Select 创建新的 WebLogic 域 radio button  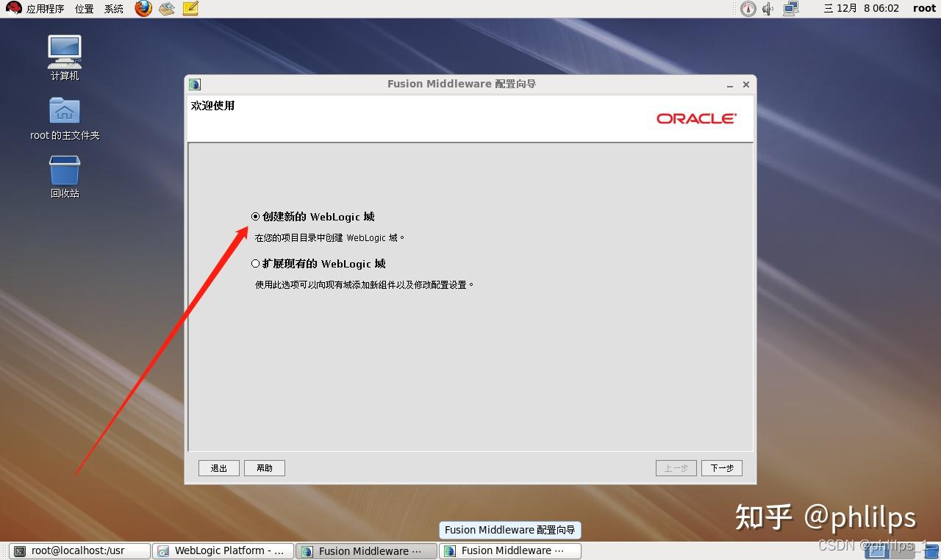tap(255, 216)
